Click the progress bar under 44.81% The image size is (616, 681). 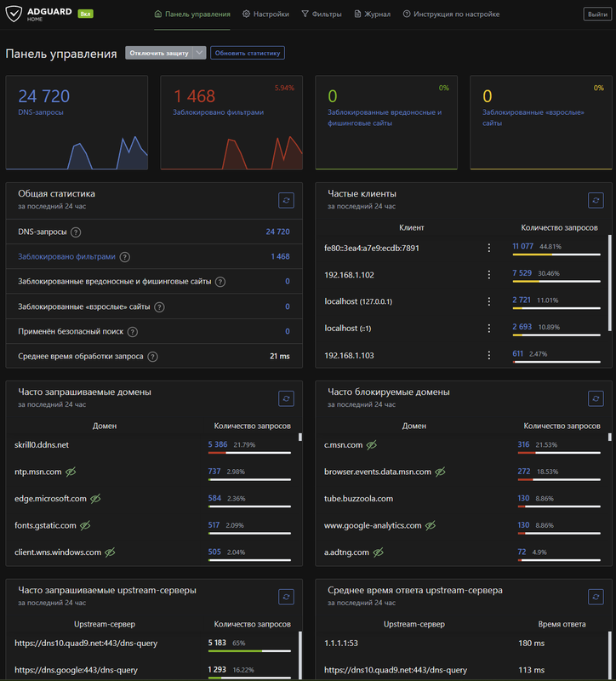[556, 255]
